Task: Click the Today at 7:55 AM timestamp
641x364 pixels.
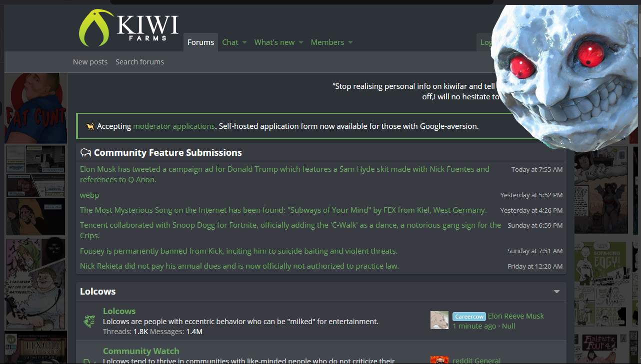Action: (x=537, y=170)
